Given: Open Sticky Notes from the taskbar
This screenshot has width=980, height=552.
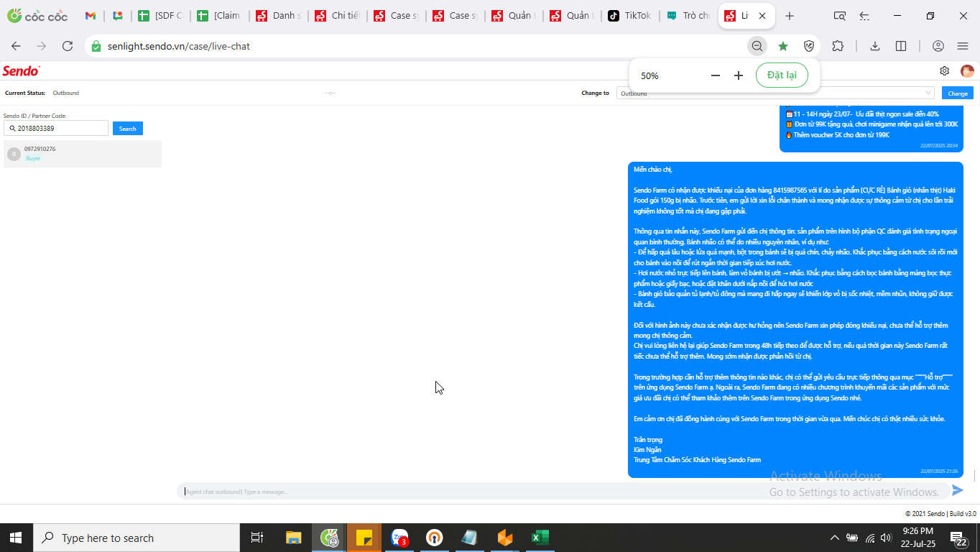Looking at the screenshot, I should pos(364,538).
